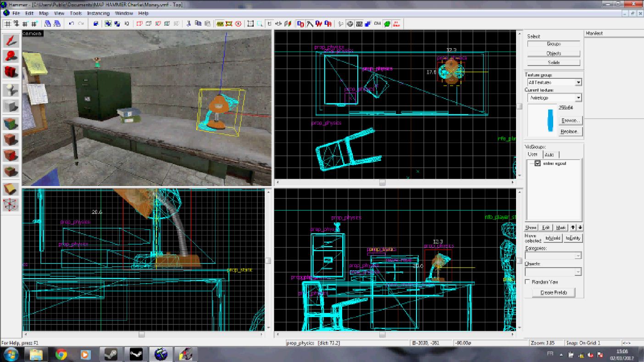Open the Current texture dropdown
644x362 pixels.
tap(578, 98)
